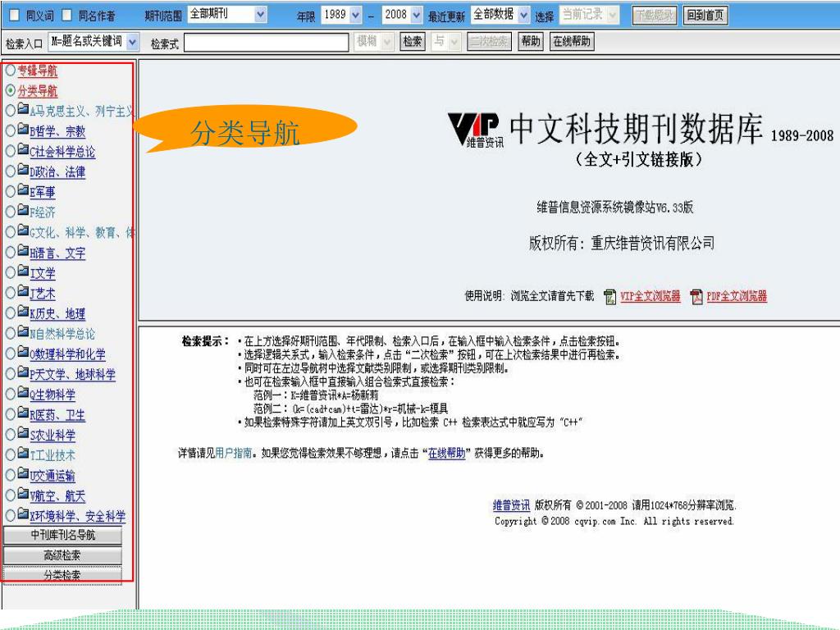
Task: Click the folder icon beside C社会科学总论
Action: pos(23,149)
